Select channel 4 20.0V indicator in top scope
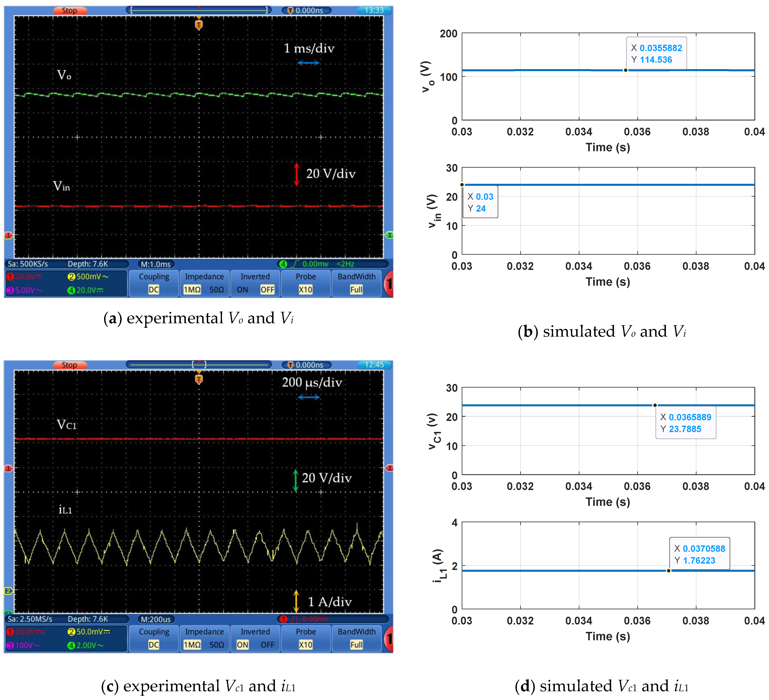The width and height of the screenshot is (769, 700). pos(86,290)
